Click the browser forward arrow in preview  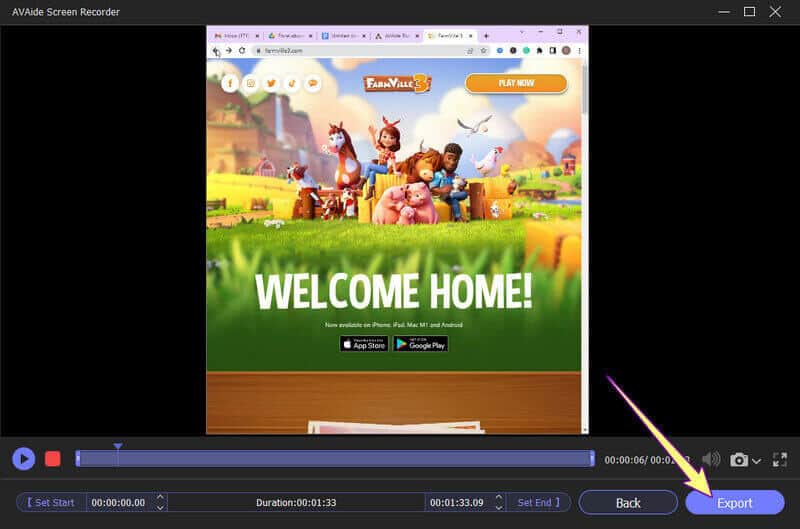pyautogui.click(x=229, y=51)
